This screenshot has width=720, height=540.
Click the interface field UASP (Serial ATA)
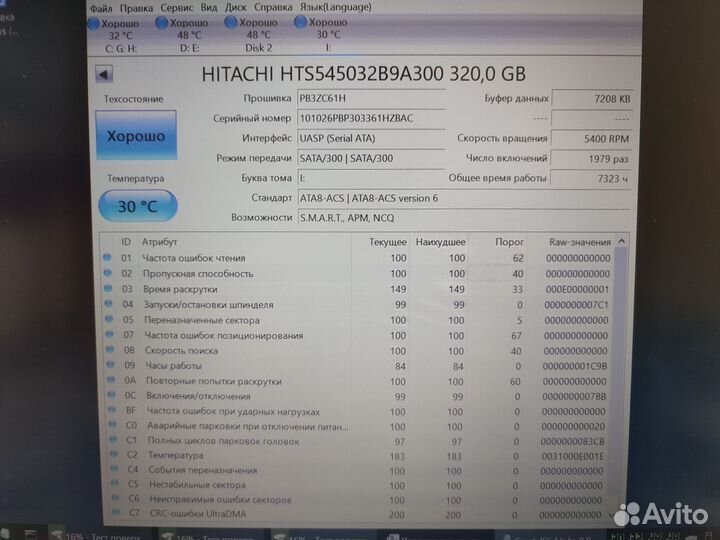click(371, 138)
